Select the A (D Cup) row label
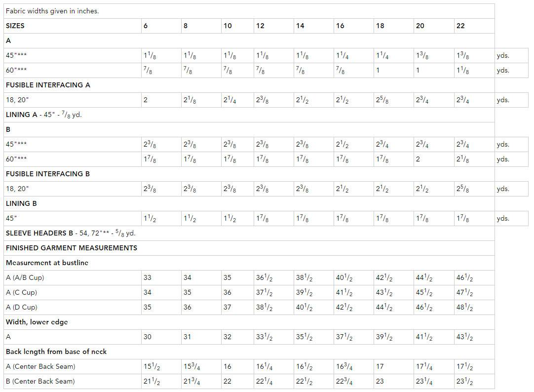534x392 pixels. 21,307
